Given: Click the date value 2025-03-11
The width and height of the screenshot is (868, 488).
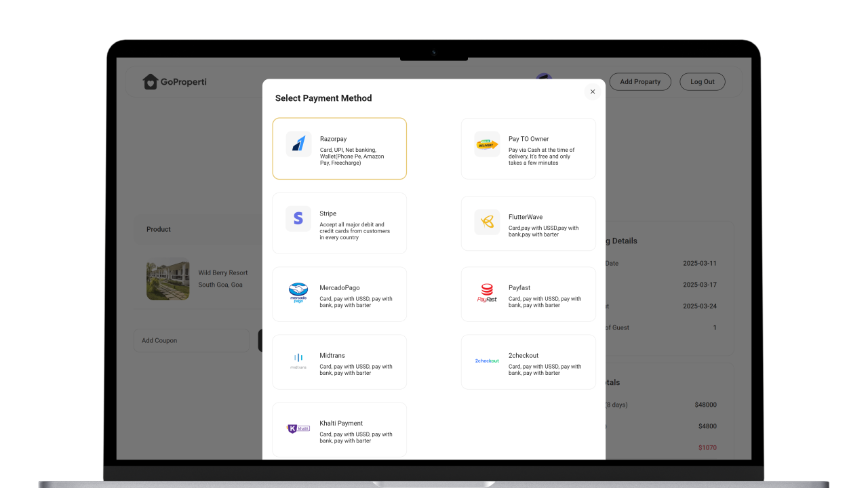Looking at the screenshot, I should pos(700,263).
